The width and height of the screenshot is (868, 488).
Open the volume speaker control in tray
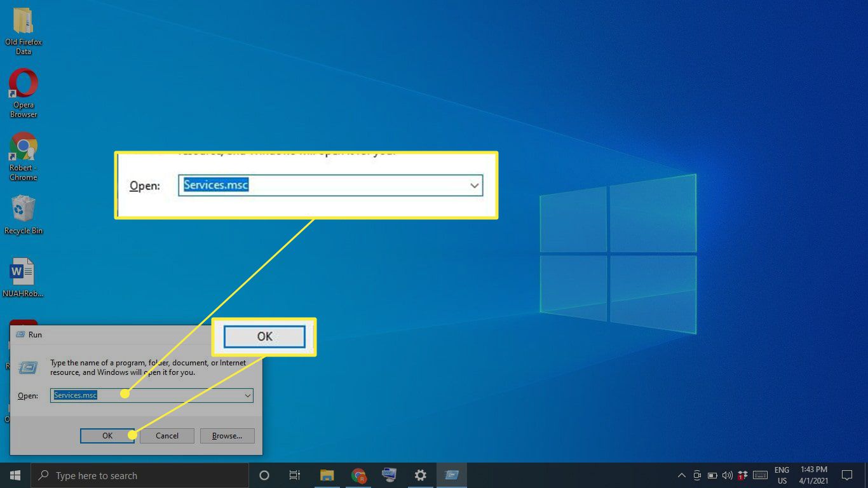coord(726,475)
